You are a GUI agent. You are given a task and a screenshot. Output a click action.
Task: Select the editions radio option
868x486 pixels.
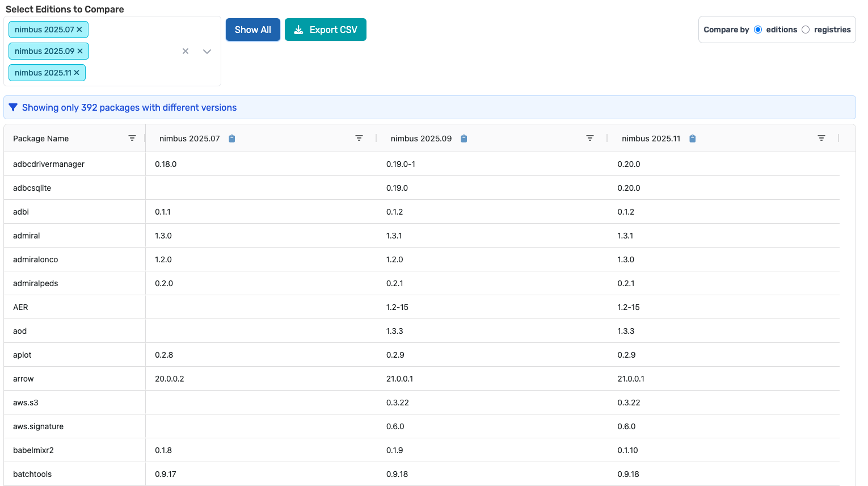758,30
